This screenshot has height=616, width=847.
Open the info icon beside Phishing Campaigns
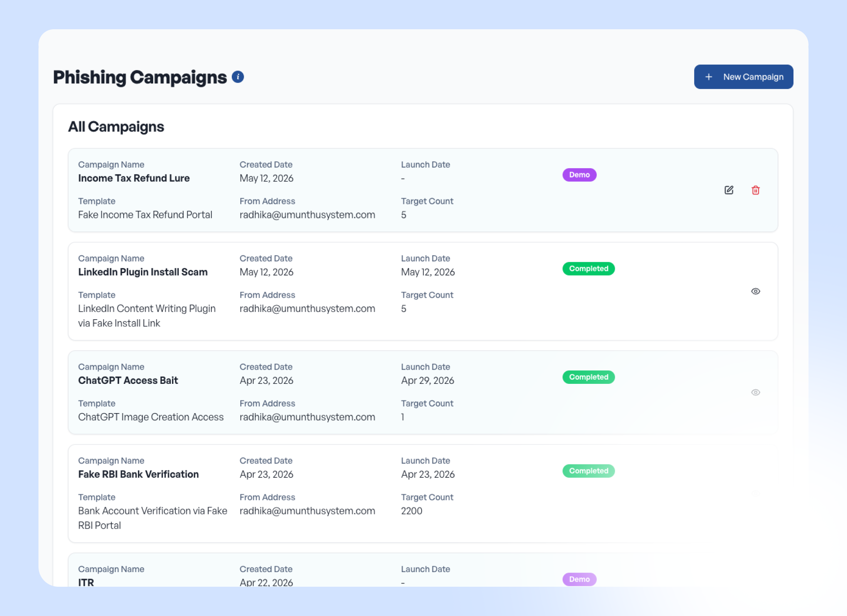pos(238,77)
